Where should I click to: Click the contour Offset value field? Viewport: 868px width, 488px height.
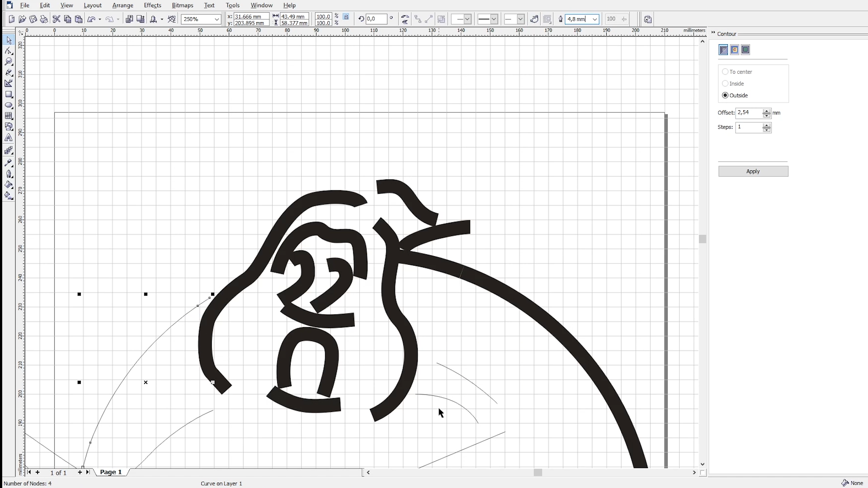[749, 113]
